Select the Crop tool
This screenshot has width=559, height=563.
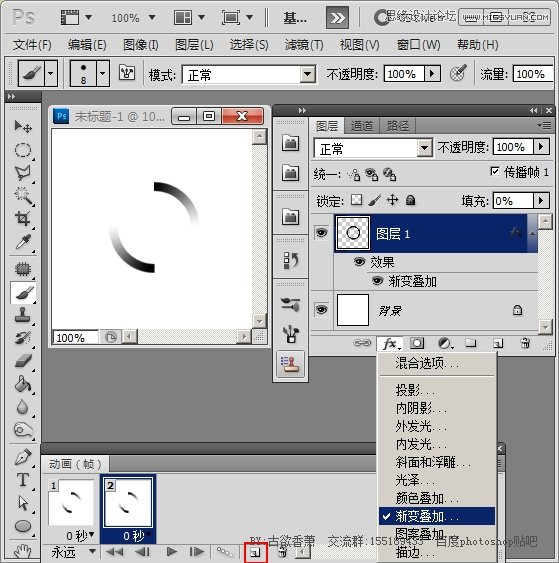click(23, 218)
